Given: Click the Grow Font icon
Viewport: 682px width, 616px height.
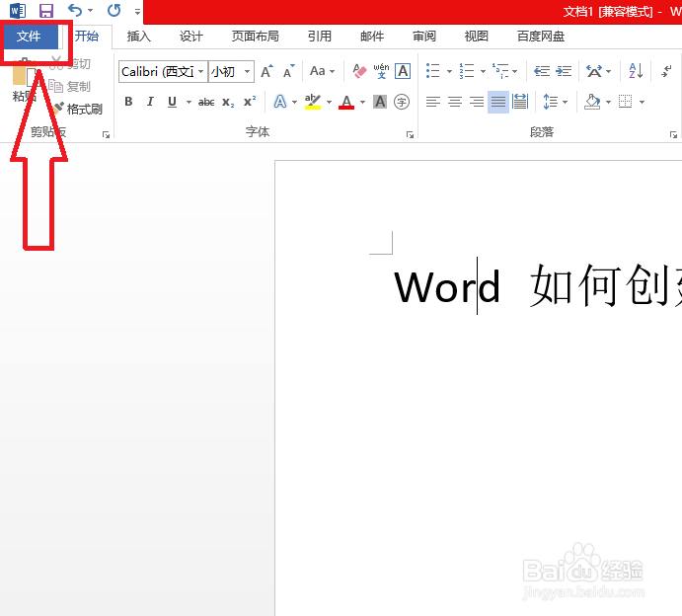Looking at the screenshot, I should pos(266,71).
